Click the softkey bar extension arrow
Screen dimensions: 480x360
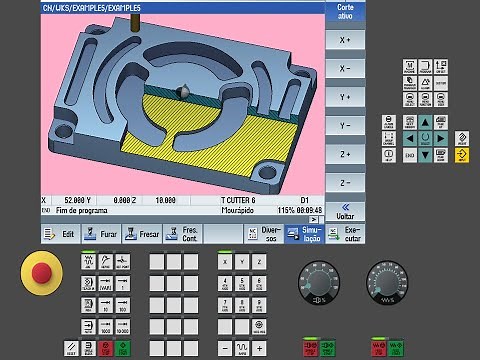(313, 220)
